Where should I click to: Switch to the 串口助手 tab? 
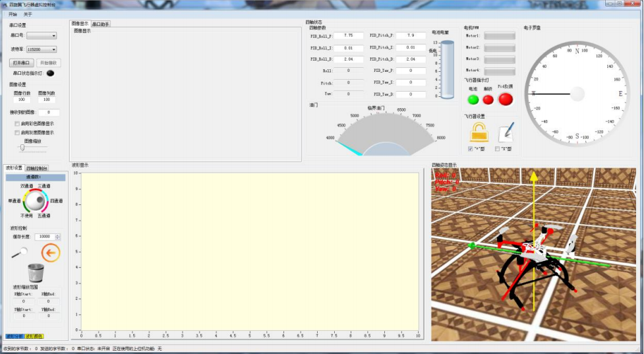[x=101, y=24]
